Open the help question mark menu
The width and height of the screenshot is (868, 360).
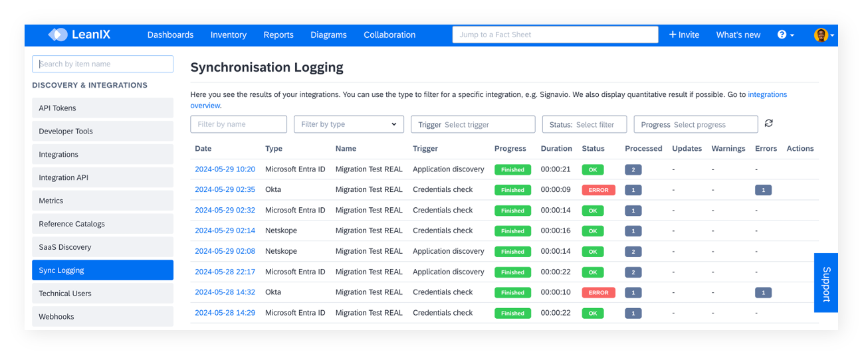point(786,35)
